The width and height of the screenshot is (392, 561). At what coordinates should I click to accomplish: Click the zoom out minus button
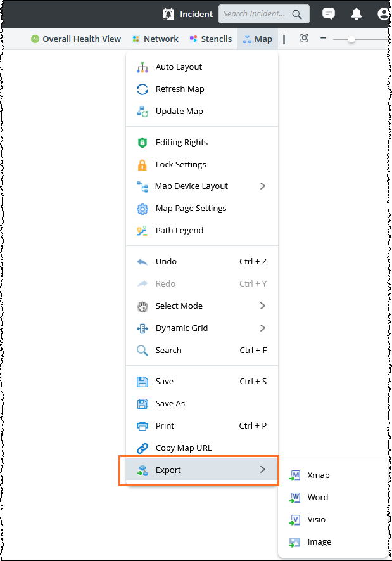tap(323, 38)
